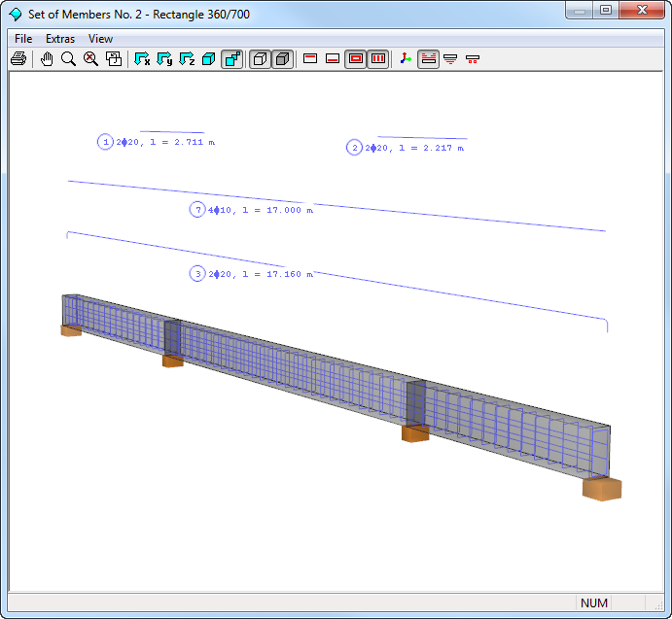Image resolution: width=672 pixels, height=619 pixels.
Task: Maximize the Set of Members window
Action: point(606,10)
